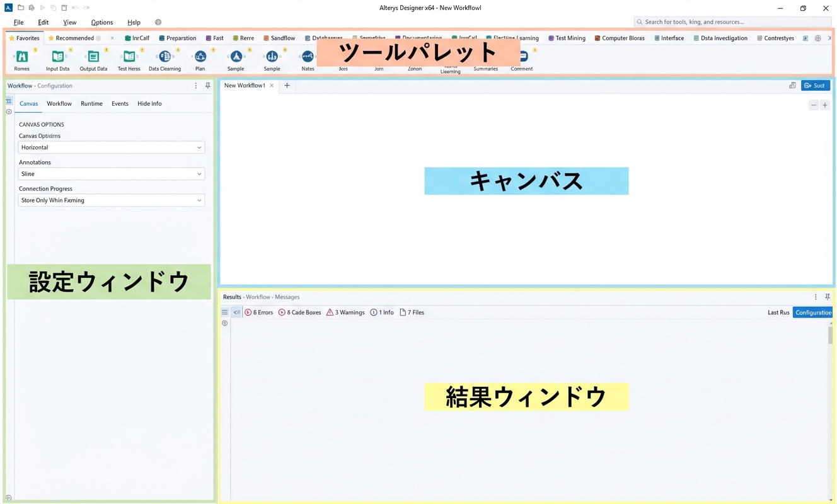Open the Options menu
837x504 pixels.
pos(102,22)
